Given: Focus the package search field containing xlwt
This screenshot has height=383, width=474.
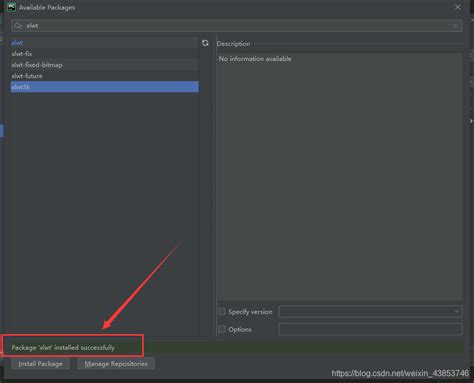Looking at the screenshot, I should tap(237, 26).
